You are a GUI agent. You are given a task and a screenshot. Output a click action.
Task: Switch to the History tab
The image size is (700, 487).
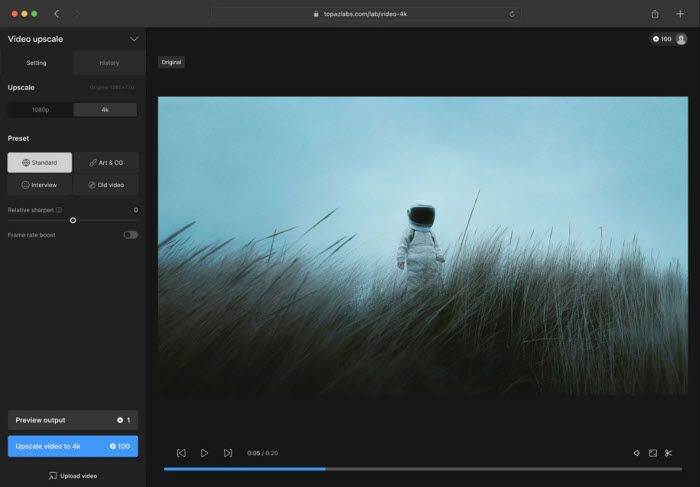coord(109,63)
